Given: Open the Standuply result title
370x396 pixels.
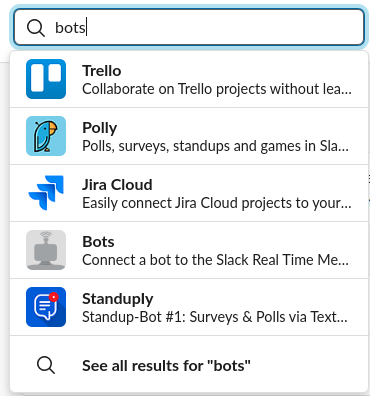Looking at the screenshot, I should (x=118, y=299).
